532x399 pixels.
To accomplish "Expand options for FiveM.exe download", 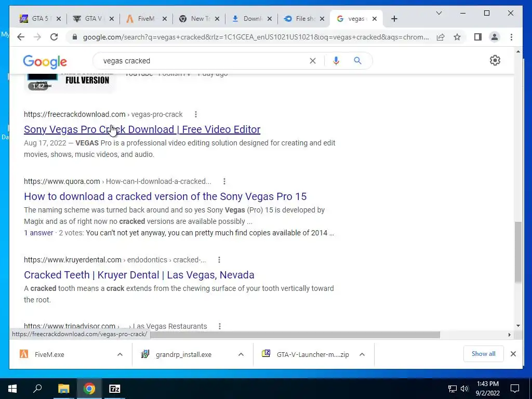I will [120, 354].
